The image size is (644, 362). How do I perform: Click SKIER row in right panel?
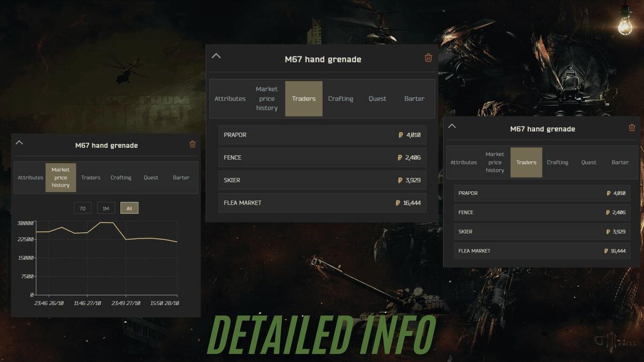point(542,232)
